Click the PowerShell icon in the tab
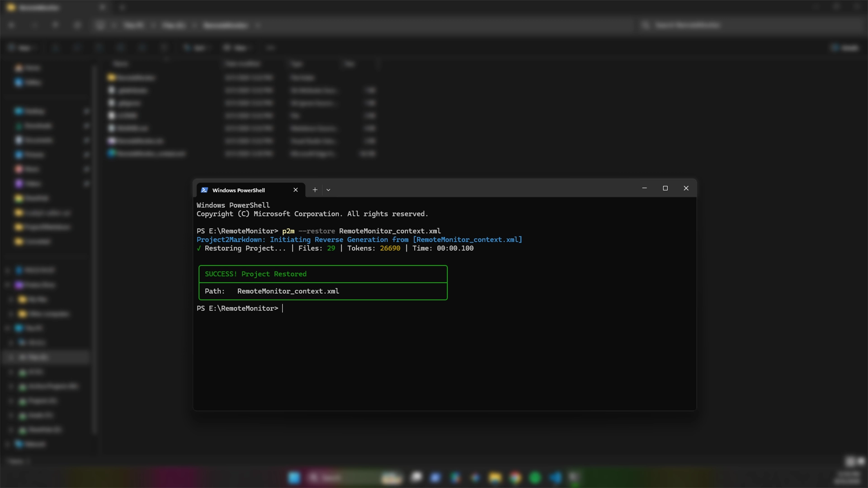This screenshot has width=868, height=488. tap(204, 190)
